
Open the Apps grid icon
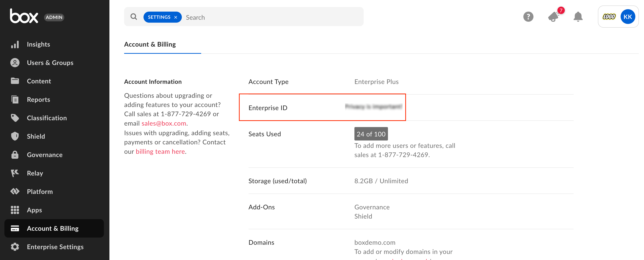pos(15,210)
